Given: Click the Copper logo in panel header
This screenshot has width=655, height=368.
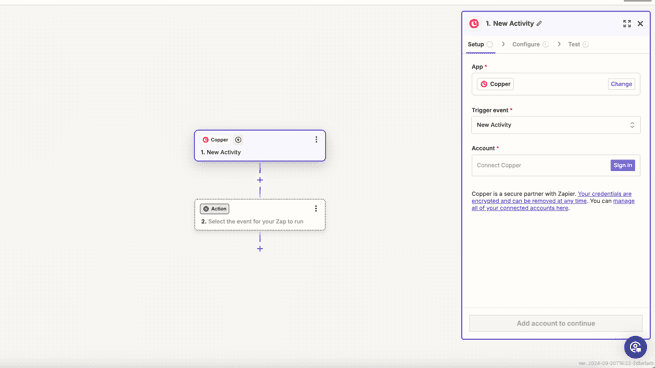Looking at the screenshot, I should click(474, 24).
